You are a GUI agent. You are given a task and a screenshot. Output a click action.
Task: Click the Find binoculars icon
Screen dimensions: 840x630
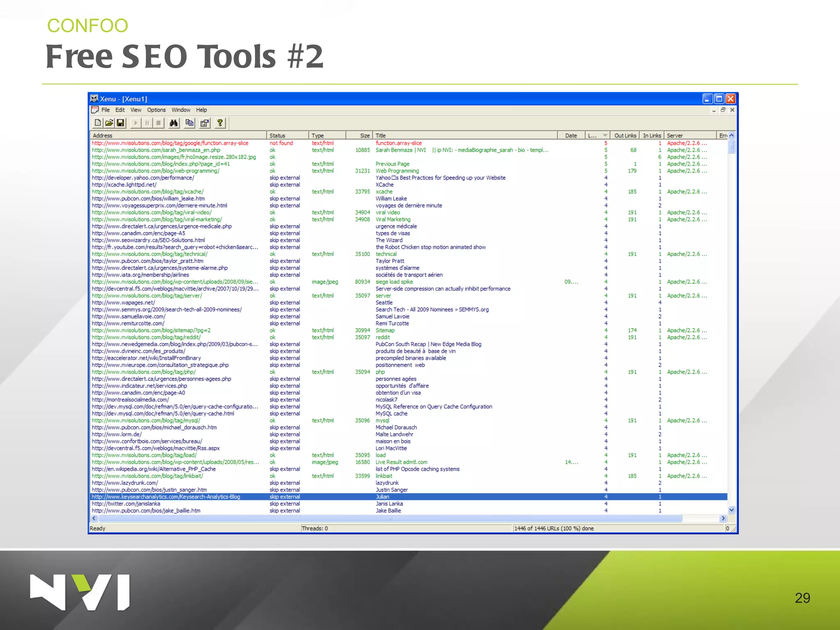pos(173,123)
